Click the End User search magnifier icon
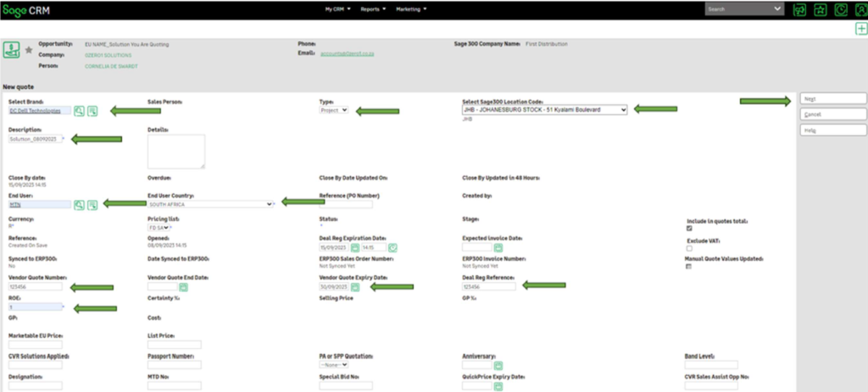Viewport: 868px width, 392px height. click(79, 205)
